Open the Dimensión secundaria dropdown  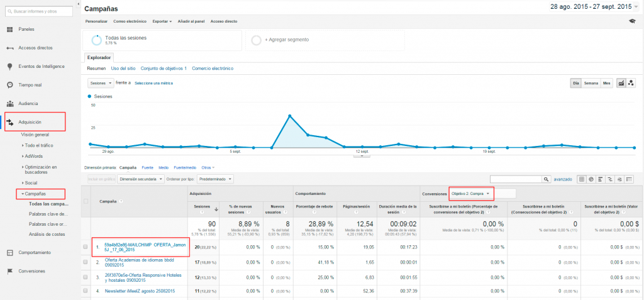pyautogui.click(x=140, y=179)
